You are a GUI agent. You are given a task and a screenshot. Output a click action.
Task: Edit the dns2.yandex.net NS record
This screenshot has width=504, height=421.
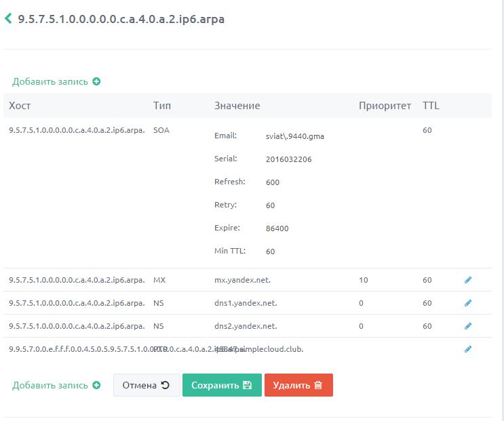pyautogui.click(x=468, y=326)
